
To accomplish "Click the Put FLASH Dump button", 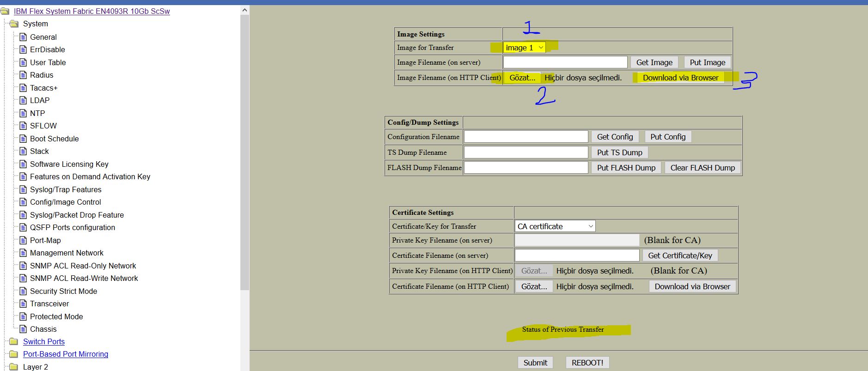I will pos(626,168).
